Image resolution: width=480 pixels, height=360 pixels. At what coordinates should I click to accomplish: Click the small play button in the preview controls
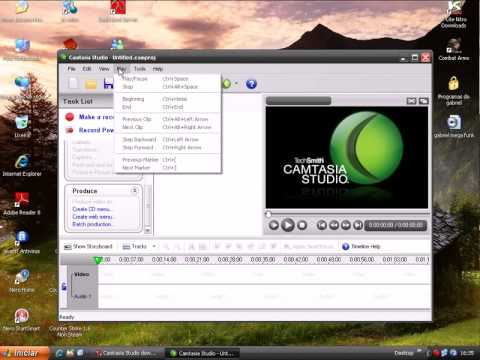tap(273, 225)
